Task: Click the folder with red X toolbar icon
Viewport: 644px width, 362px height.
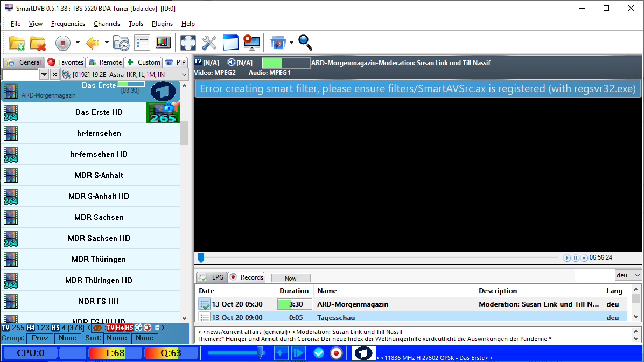Action: [x=37, y=43]
